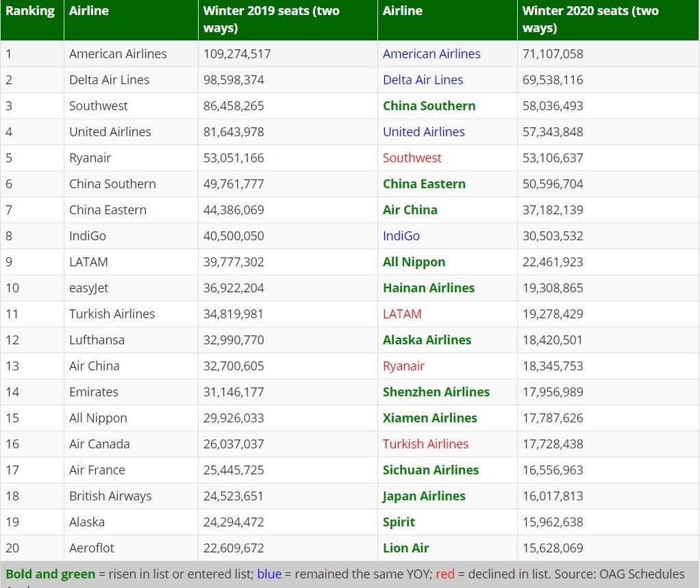Click the red Southwest link
This screenshot has width=700, height=588.
click(x=412, y=158)
